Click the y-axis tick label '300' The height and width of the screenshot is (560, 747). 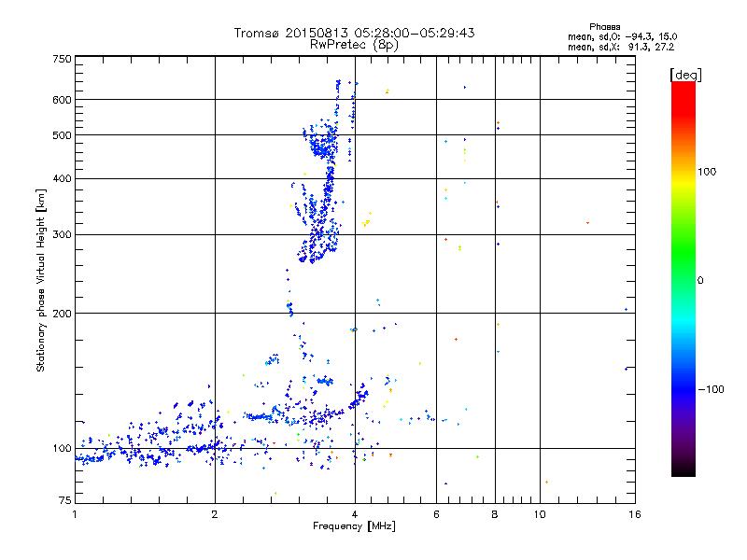62,235
